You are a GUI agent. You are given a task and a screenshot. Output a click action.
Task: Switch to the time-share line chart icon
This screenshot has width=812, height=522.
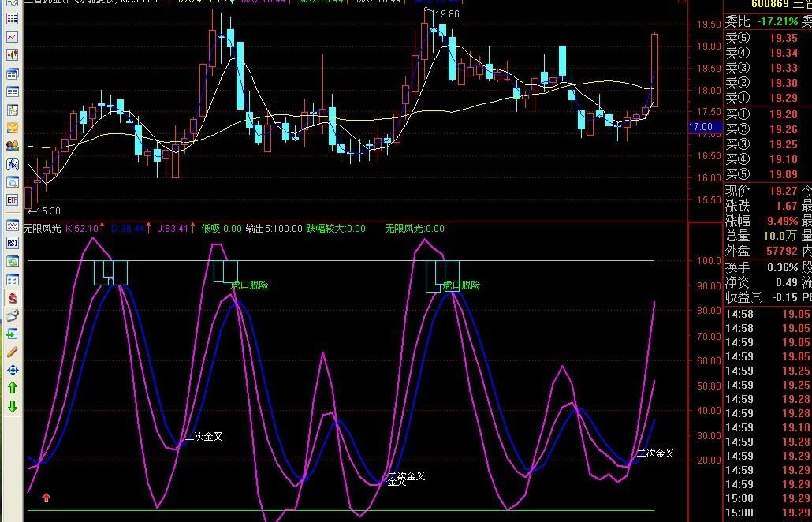coord(12,37)
